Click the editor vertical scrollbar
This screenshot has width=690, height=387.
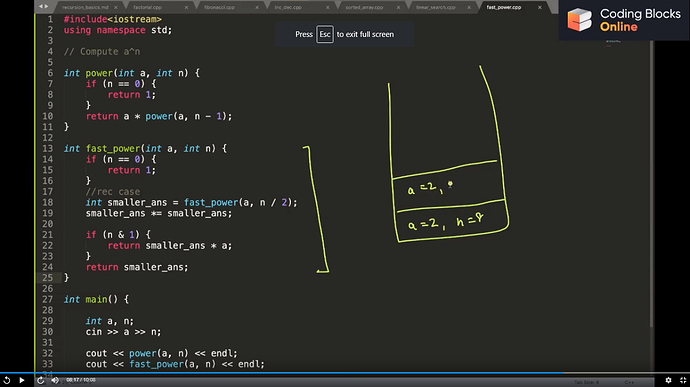click(x=651, y=184)
